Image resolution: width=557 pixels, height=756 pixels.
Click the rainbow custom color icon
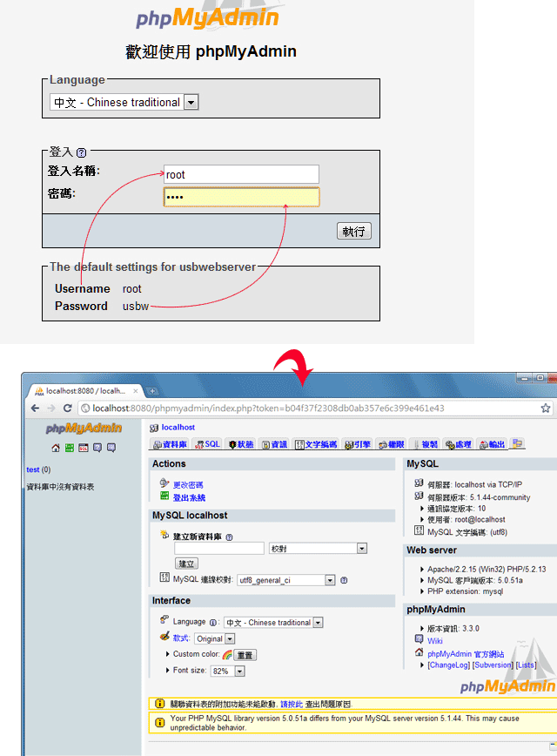click(x=227, y=655)
